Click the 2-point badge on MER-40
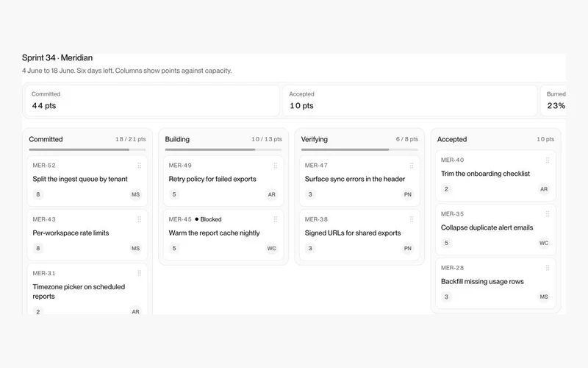 point(446,189)
